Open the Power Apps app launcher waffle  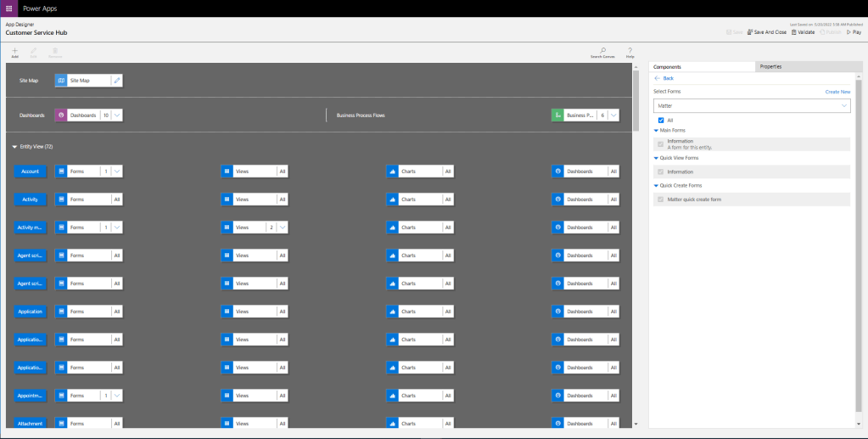8,8
